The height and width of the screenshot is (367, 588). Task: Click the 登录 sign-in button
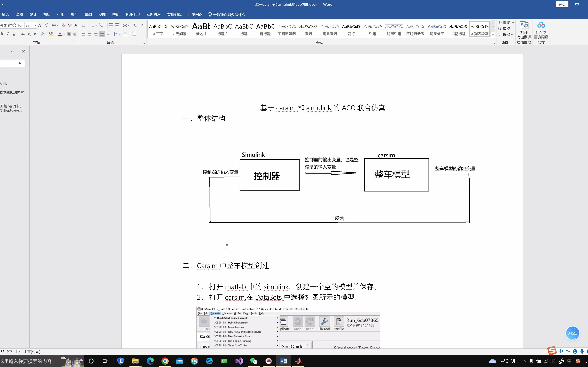[562, 4]
